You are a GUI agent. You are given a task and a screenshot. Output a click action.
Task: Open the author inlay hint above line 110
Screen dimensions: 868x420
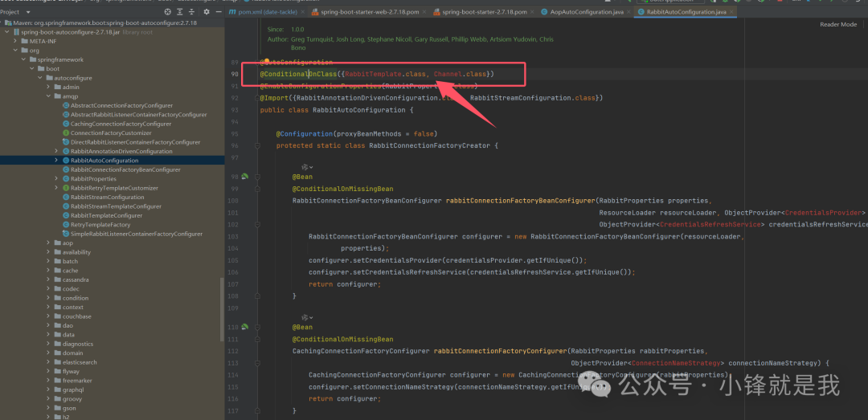coord(307,318)
